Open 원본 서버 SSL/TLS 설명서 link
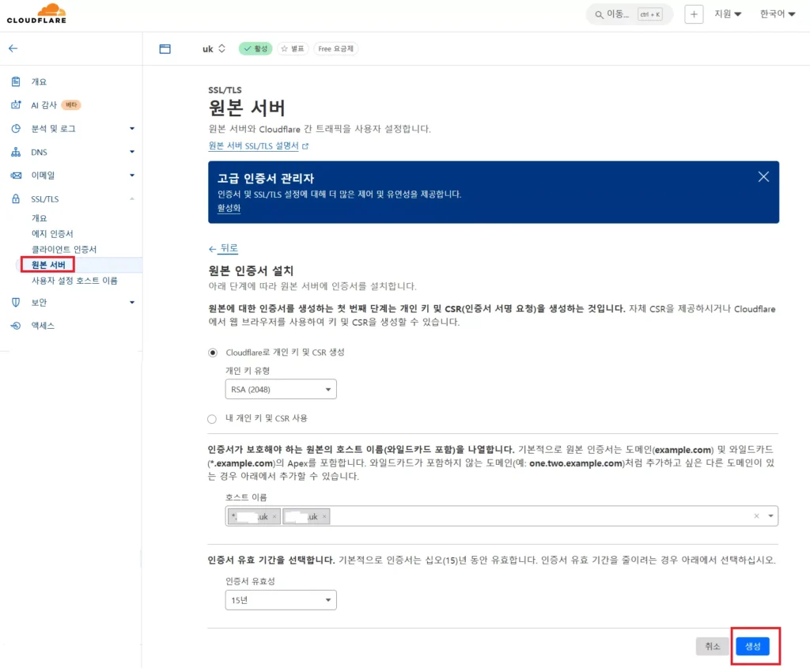810x672 pixels. click(254, 146)
